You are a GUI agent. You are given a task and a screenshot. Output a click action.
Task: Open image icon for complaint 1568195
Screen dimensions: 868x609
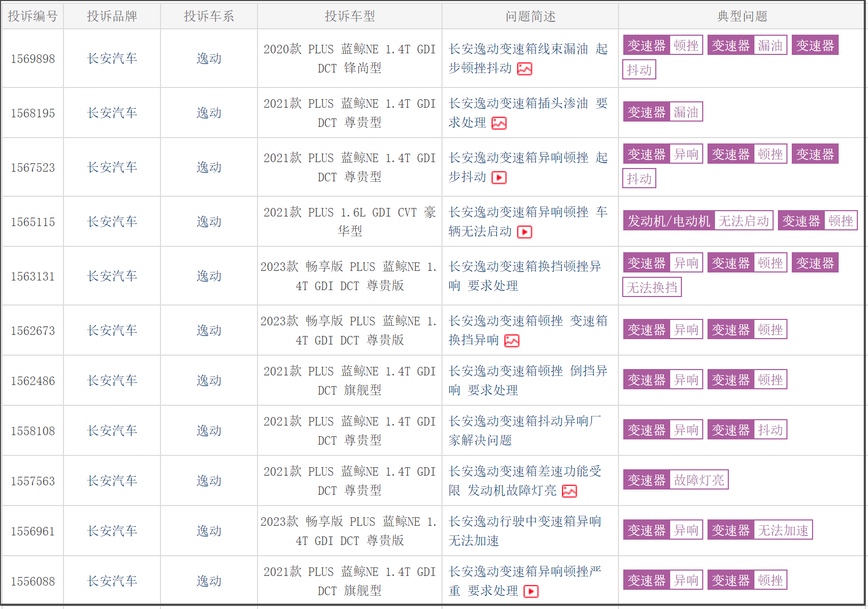(x=499, y=123)
